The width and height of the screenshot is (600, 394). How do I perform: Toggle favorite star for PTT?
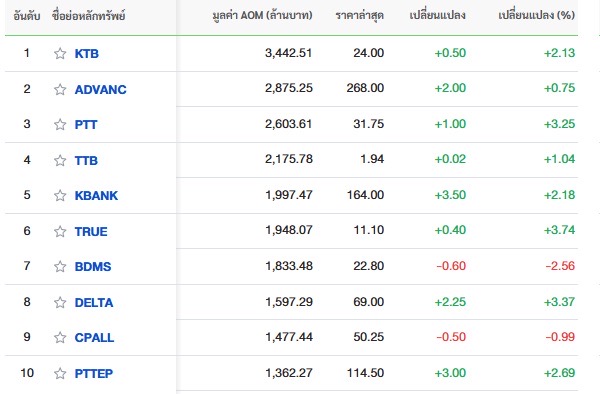[x=60, y=124]
